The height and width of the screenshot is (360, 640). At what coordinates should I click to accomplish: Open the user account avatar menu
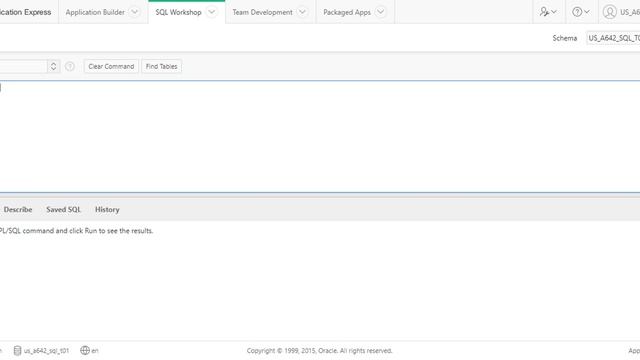pos(609,12)
